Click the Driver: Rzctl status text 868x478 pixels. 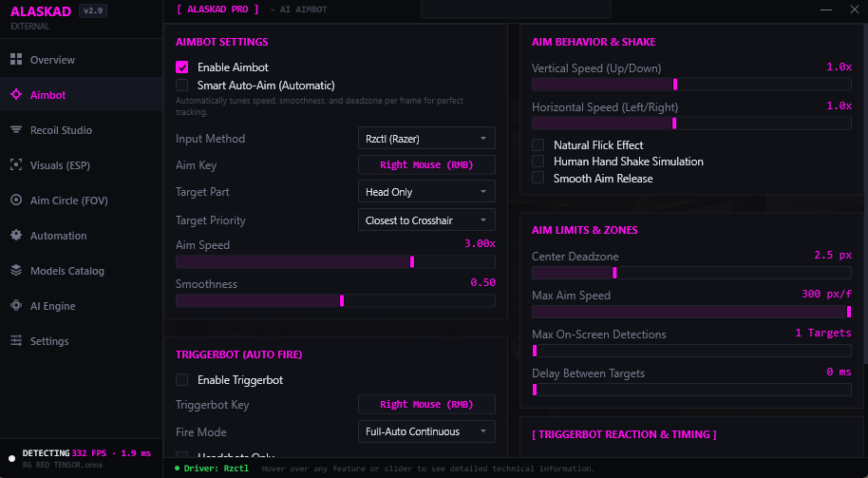click(216, 468)
